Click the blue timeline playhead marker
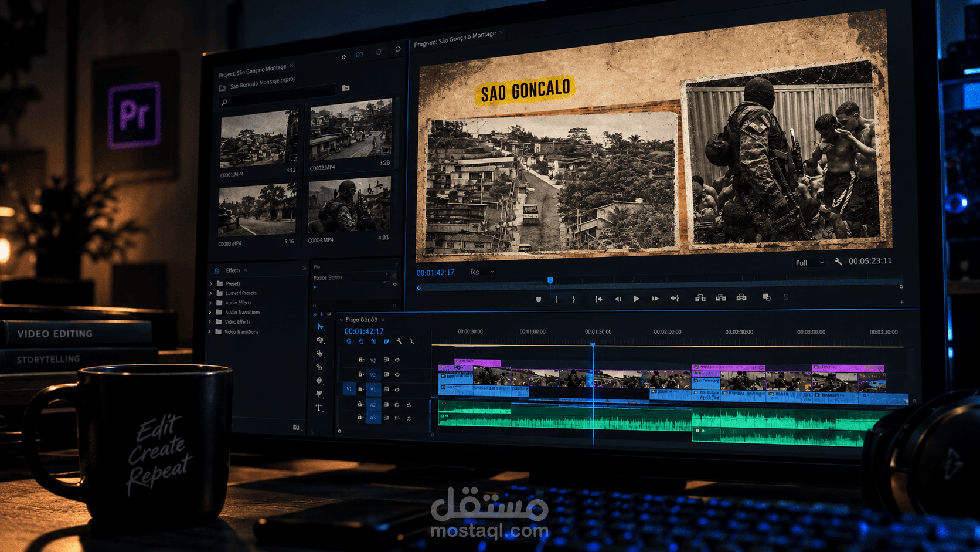Image resolution: width=980 pixels, height=552 pixels. [593, 344]
